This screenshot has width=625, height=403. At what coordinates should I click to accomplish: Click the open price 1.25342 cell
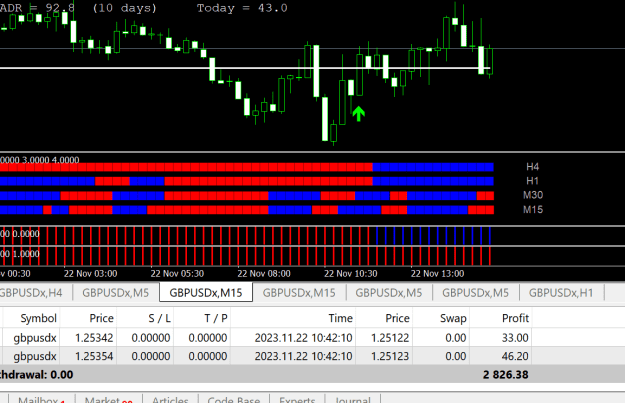[x=94, y=338]
